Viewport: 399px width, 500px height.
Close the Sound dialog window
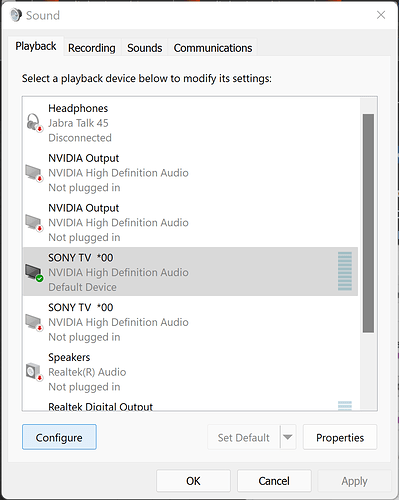click(x=381, y=15)
